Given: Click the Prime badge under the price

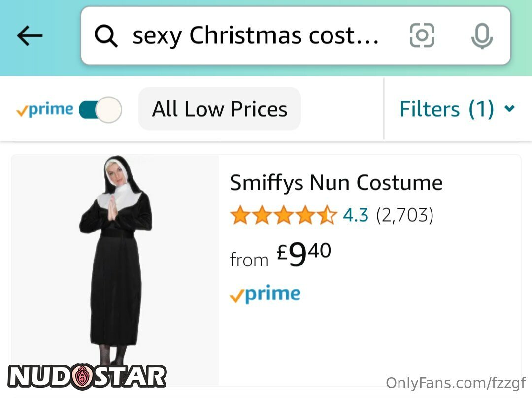Looking at the screenshot, I should pyautogui.click(x=265, y=295).
